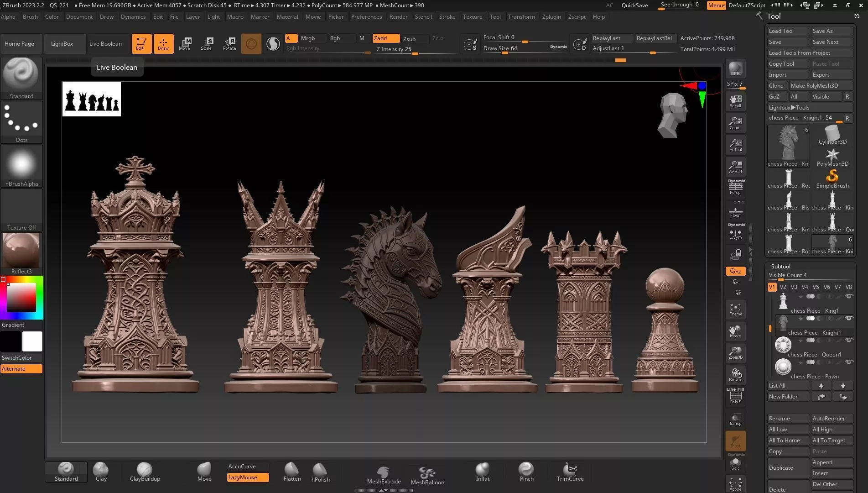The height and width of the screenshot is (493, 868).
Task: Pick the ClayBuildup brush
Action: (145, 472)
